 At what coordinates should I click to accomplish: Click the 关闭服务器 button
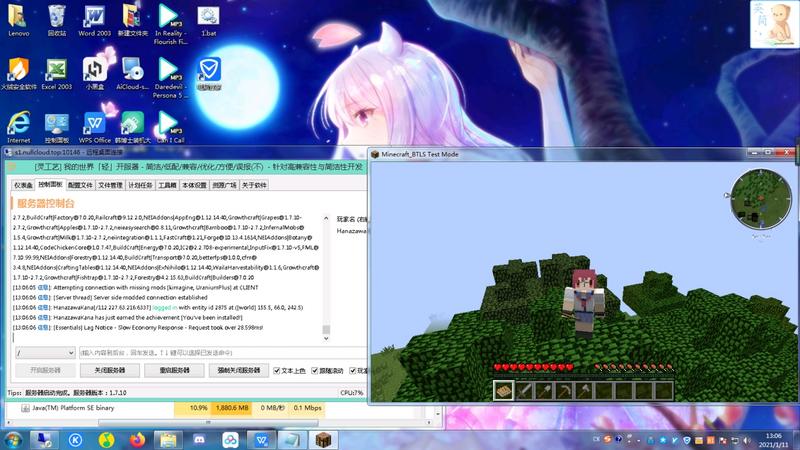[x=110, y=370]
